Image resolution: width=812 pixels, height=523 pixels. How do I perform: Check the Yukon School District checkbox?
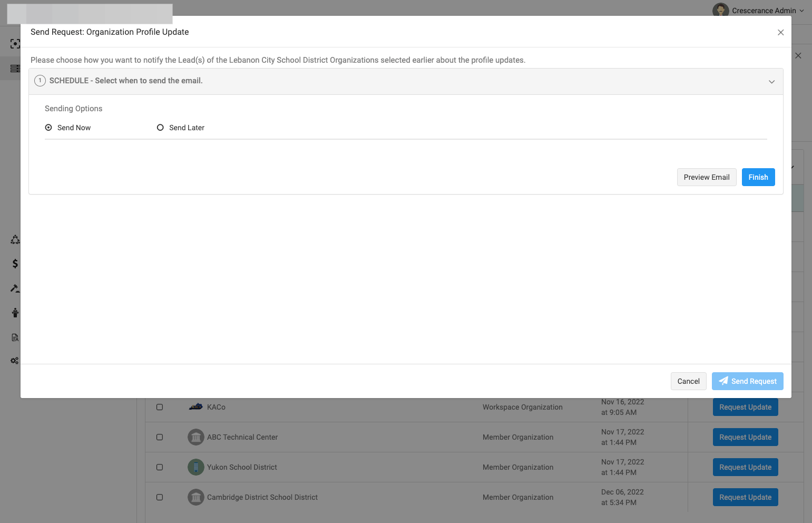160,467
